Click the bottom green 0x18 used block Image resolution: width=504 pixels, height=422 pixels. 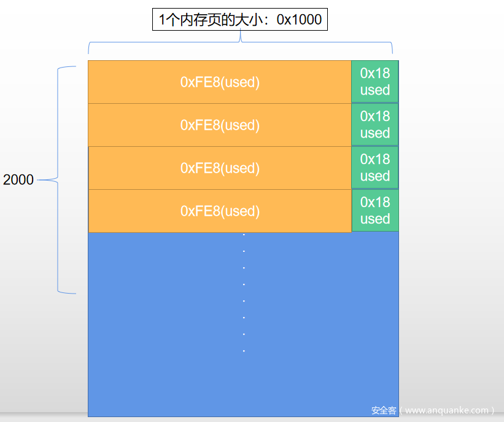(374, 211)
